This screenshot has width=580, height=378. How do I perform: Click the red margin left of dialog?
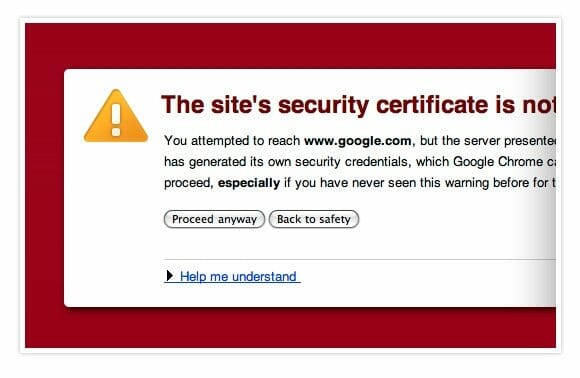point(44,185)
